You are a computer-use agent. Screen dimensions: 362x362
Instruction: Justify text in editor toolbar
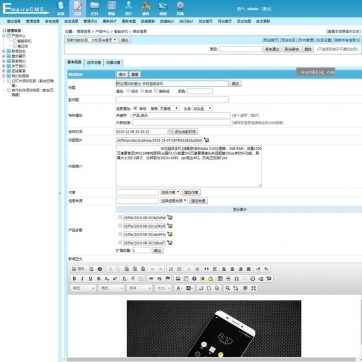tap(249, 269)
